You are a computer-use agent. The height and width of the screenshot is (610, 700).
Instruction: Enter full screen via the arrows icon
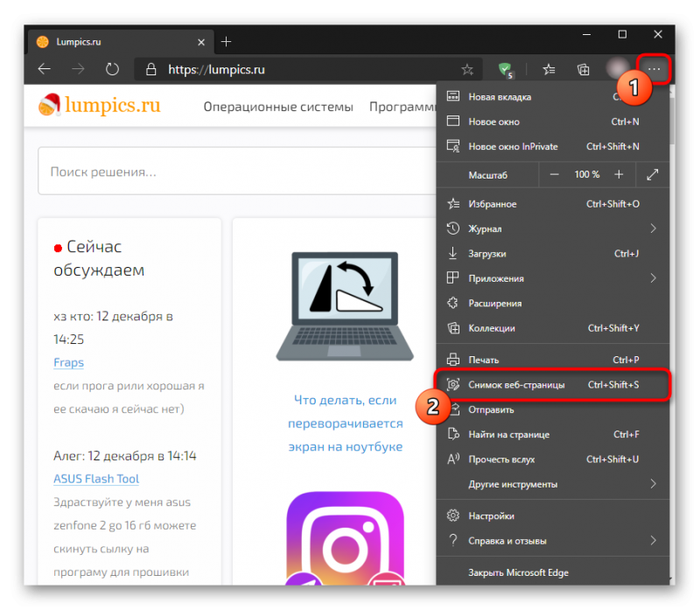click(x=653, y=175)
